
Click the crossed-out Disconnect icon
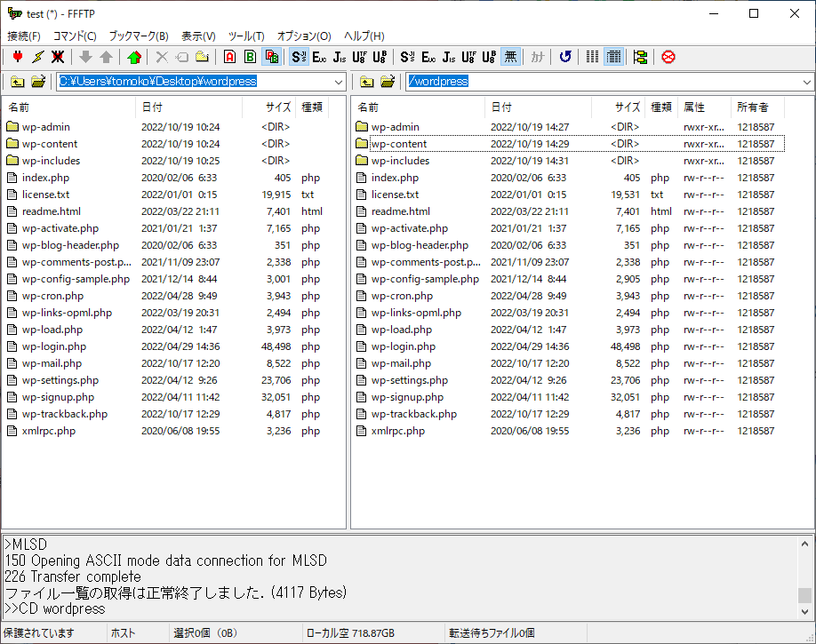[x=58, y=57]
